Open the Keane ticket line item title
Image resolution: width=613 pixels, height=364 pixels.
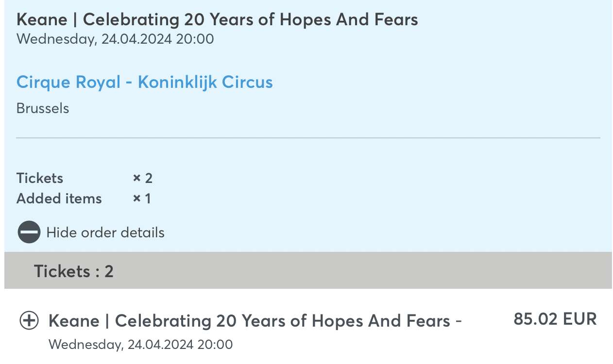pos(255,321)
